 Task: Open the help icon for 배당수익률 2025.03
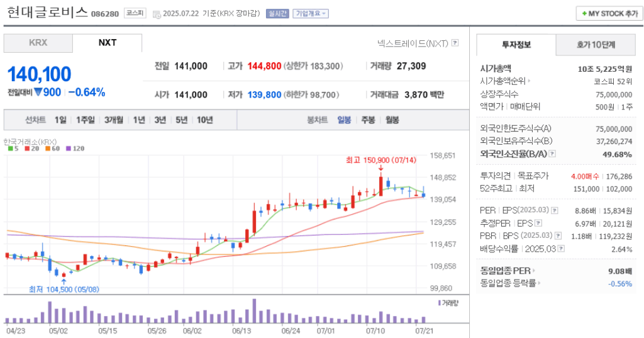561,249
